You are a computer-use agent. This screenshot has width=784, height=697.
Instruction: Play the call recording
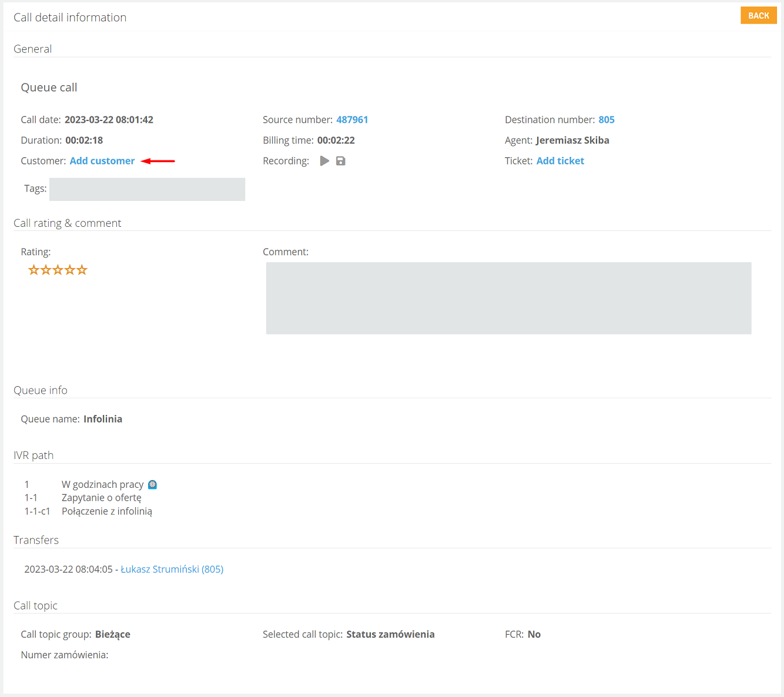point(324,161)
